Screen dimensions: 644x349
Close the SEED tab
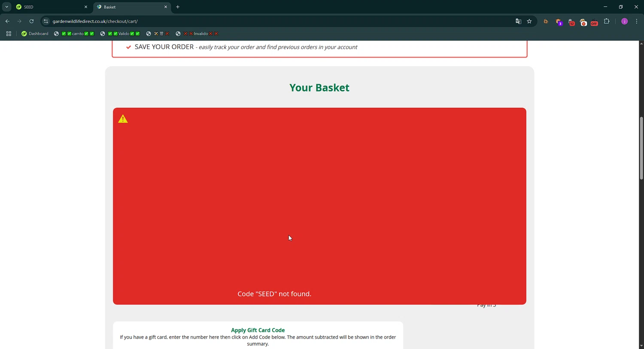86,7
